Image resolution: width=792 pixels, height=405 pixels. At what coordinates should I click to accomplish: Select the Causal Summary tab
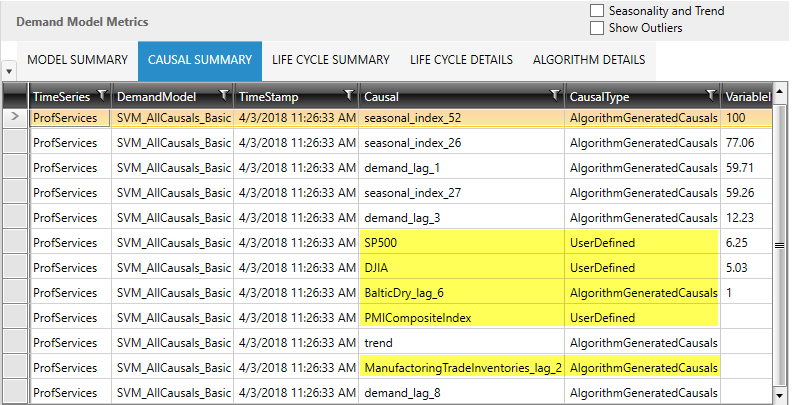[200, 60]
